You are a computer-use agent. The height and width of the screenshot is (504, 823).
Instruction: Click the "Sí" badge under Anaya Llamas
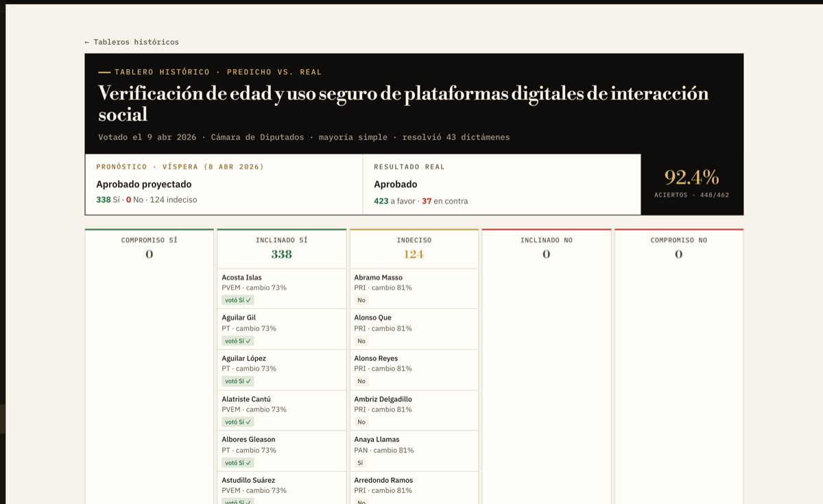pos(361,463)
